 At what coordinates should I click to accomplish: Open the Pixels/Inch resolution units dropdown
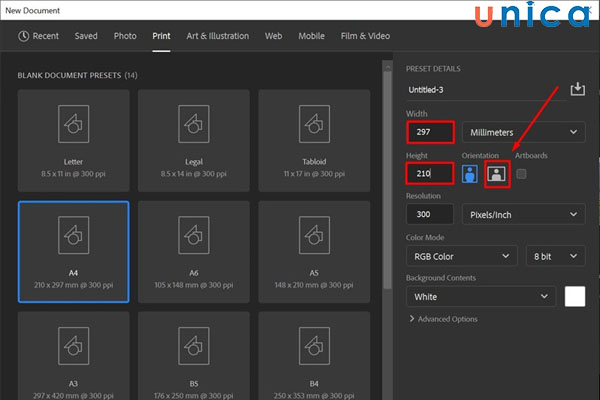(524, 214)
